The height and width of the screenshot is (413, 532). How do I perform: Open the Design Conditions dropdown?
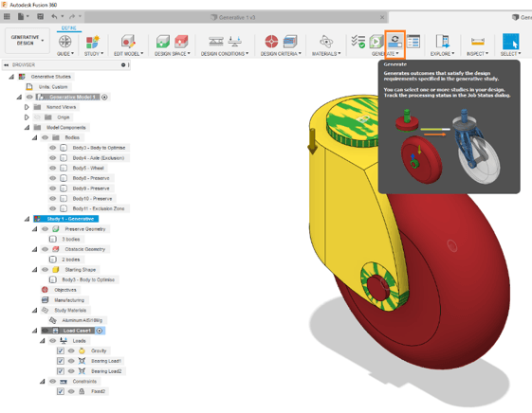[225, 54]
